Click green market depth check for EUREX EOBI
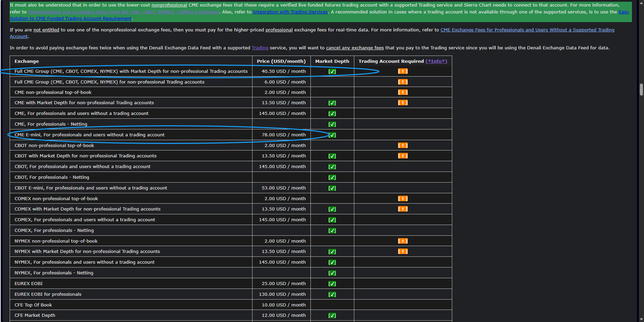Viewport: 644px width, 322px height. [332, 284]
